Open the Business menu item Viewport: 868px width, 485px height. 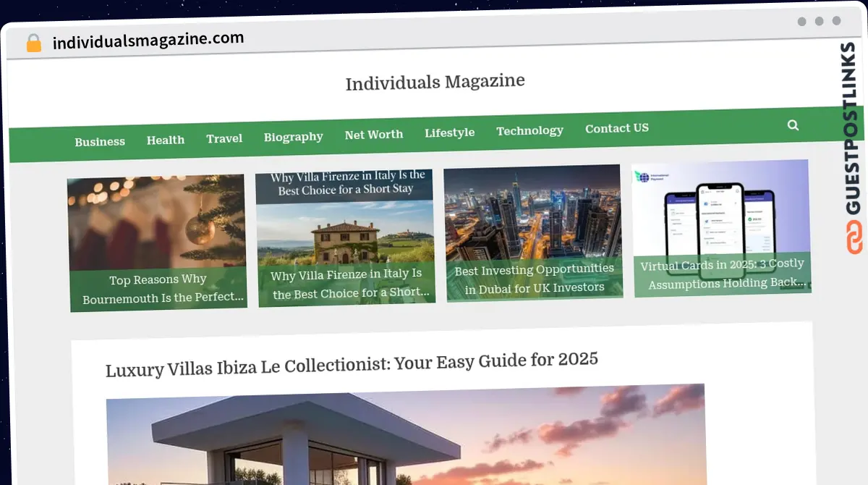pyautogui.click(x=100, y=142)
